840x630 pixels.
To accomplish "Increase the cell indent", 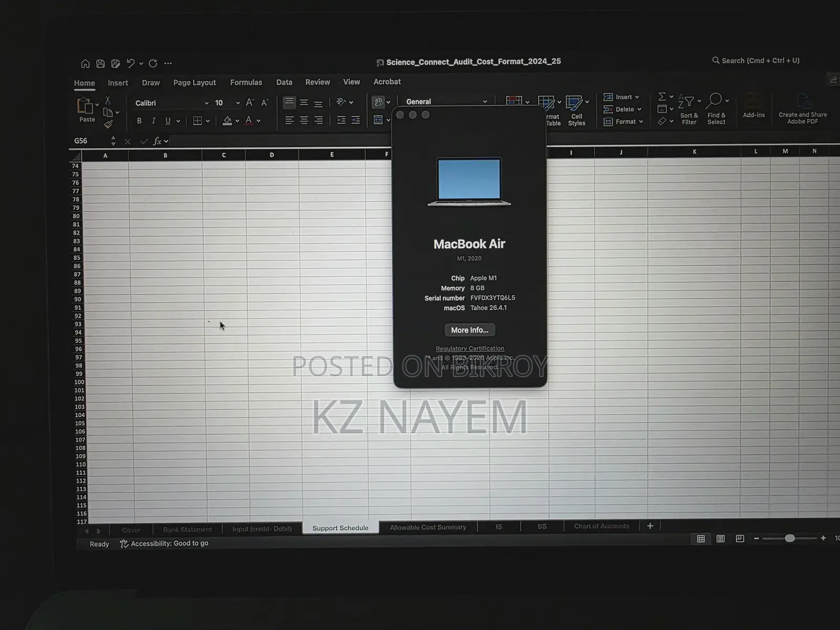I will 355,120.
